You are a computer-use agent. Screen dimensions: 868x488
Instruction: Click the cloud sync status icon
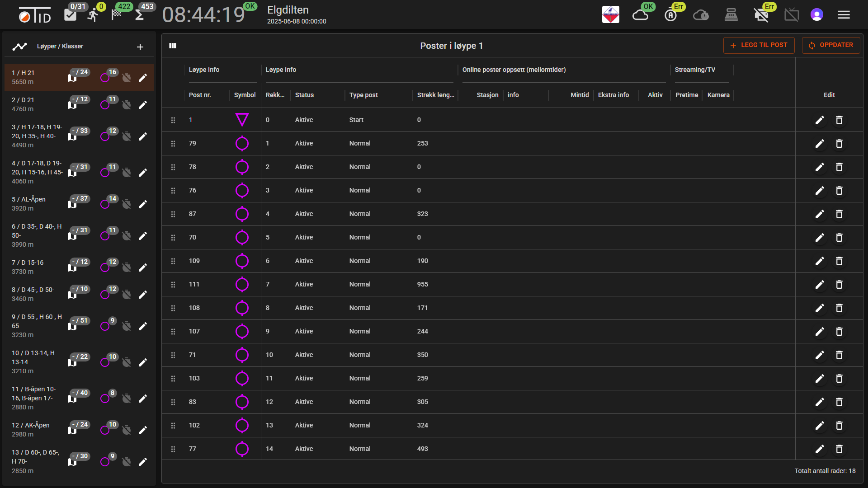click(x=640, y=15)
